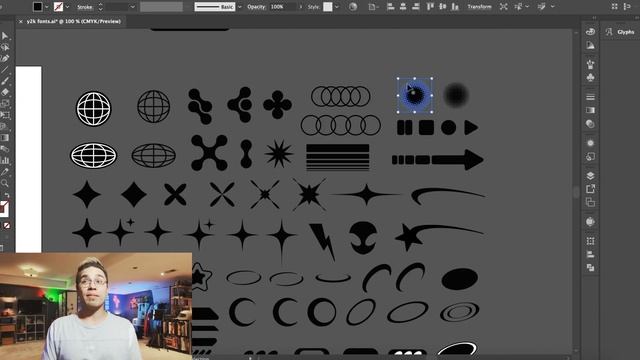Align objects to horizontal left

[390, 7]
